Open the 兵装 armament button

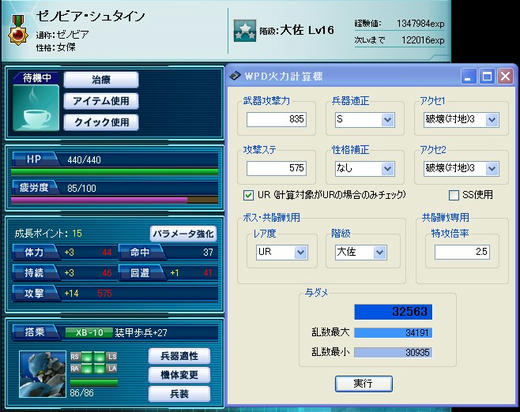point(179,394)
